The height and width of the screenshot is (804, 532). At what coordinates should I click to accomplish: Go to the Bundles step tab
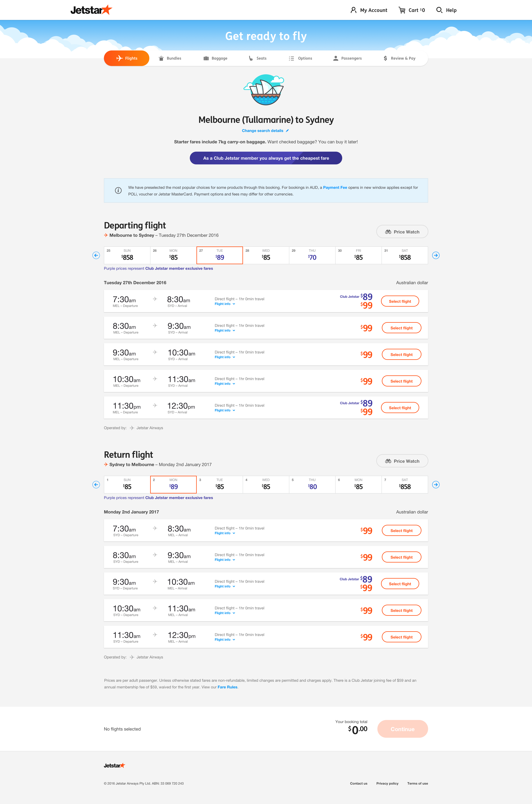point(170,58)
